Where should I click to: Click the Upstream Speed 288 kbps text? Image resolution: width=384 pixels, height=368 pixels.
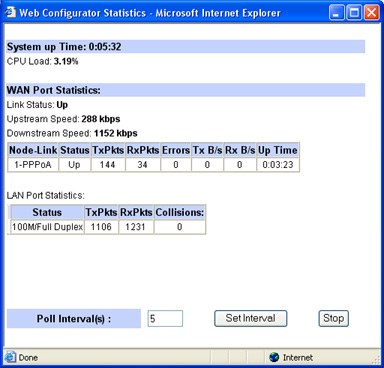click(64, 119)
